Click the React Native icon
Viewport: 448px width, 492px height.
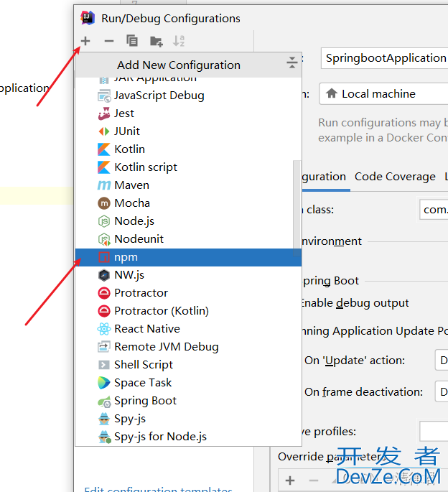pos(104,329)
